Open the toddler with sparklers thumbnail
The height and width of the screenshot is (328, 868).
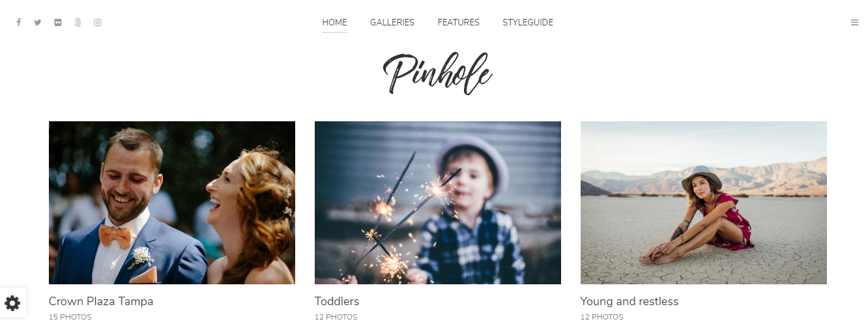tap(438, 203)
